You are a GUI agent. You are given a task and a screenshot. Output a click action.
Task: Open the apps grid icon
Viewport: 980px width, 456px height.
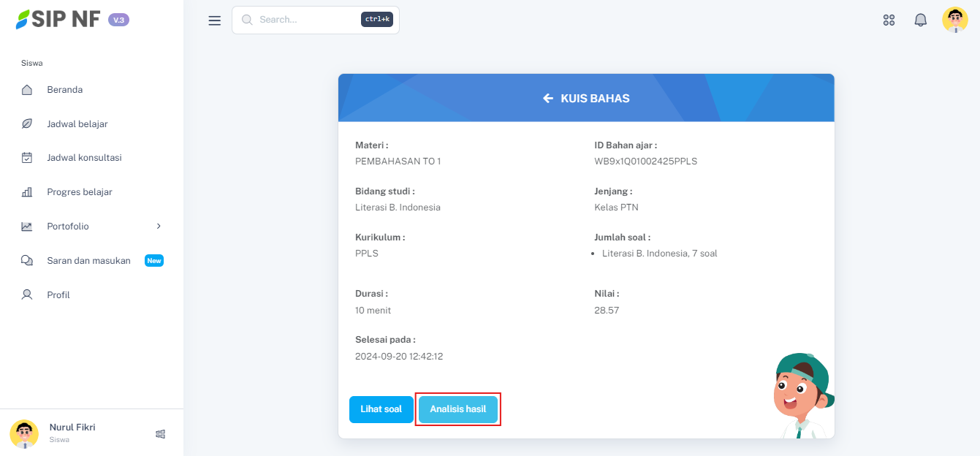tap(889, 20)
